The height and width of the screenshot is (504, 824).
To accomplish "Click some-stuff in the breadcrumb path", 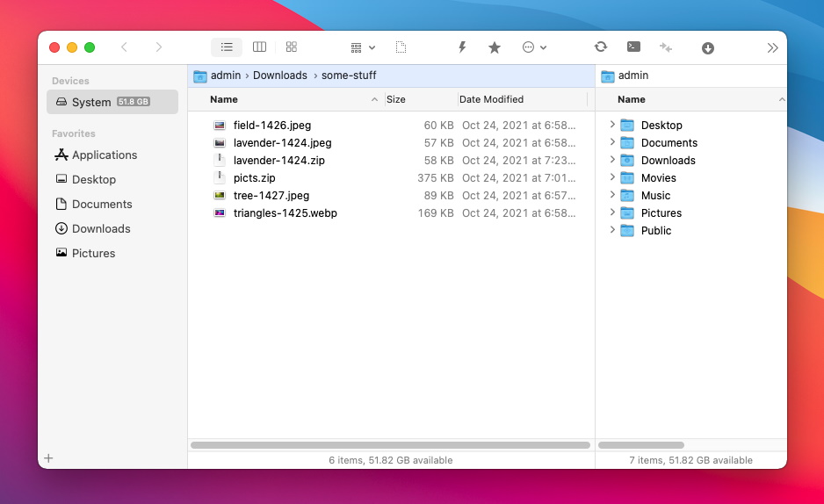I will tap(349, 76).
